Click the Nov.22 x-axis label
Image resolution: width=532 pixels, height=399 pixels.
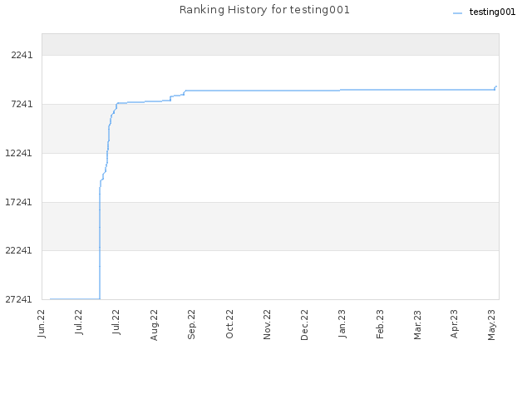[267, 324]
